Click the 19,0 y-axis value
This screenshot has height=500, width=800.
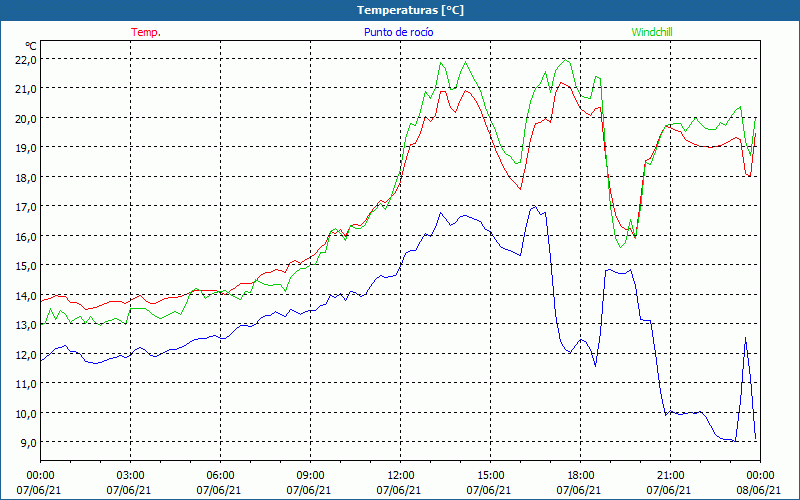click(x=27, y=148)
